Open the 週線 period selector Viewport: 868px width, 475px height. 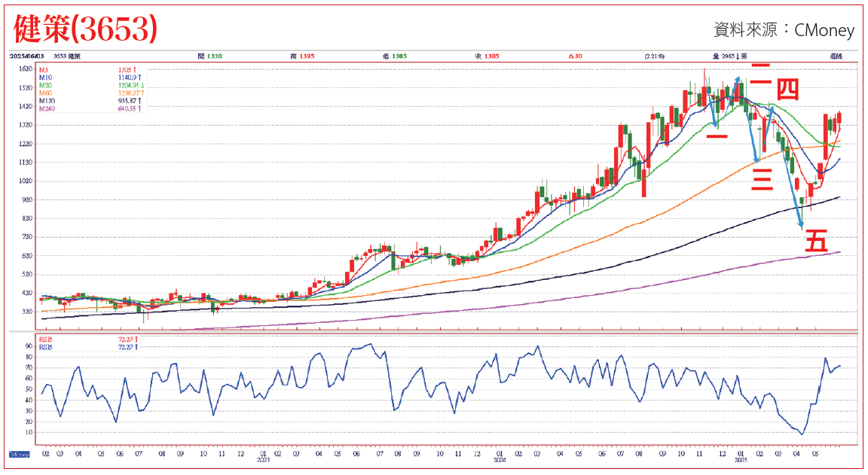pyautogui.click(x=835, y=56)
